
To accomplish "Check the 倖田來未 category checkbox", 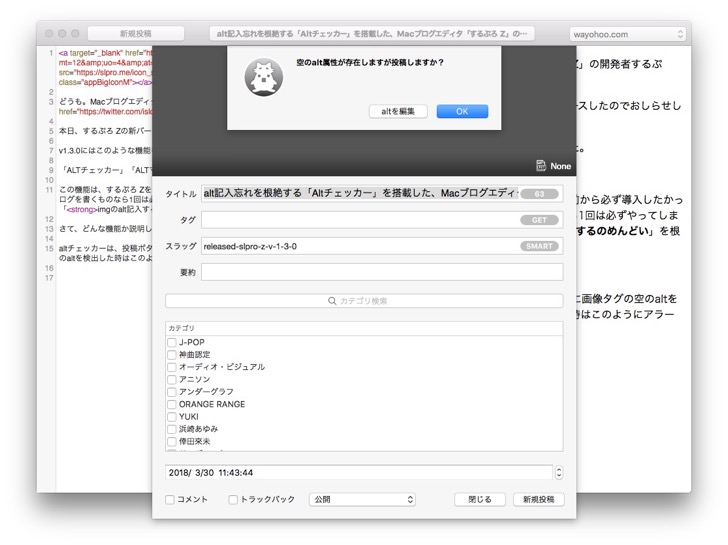I will click(x=172, y=441).
